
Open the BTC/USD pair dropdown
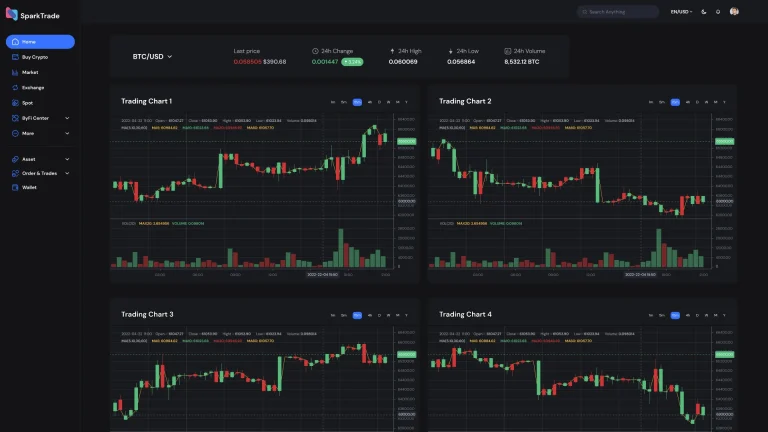[152, 57]
